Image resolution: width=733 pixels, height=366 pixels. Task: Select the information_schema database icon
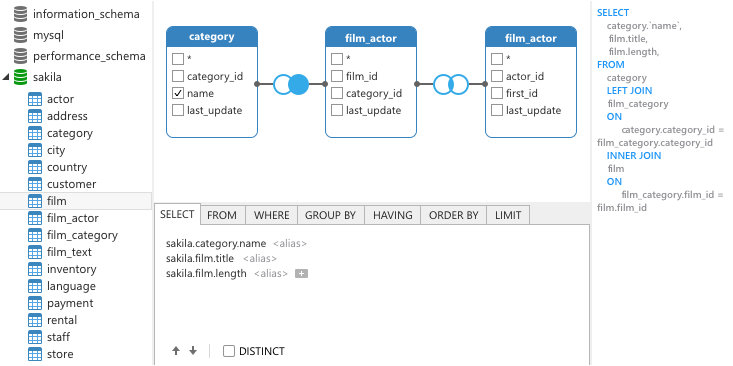pyautogui.click(x=21, y=14)
